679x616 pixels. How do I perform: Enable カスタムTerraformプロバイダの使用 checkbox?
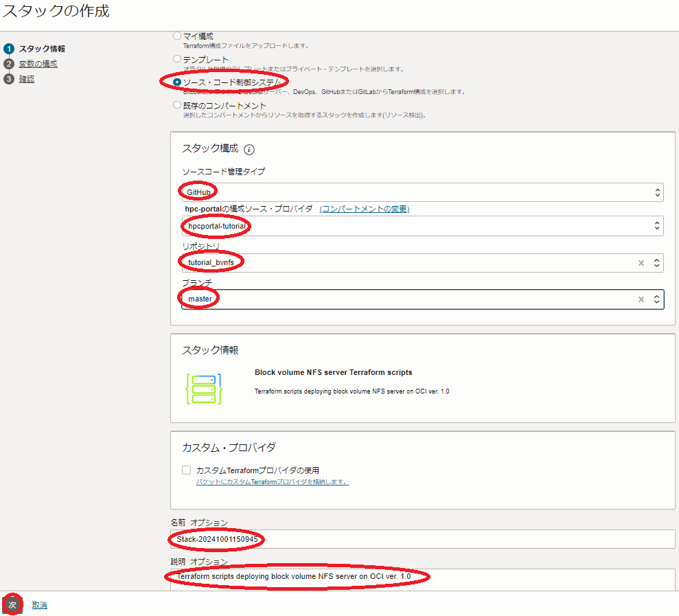click(x=187, y=470)
